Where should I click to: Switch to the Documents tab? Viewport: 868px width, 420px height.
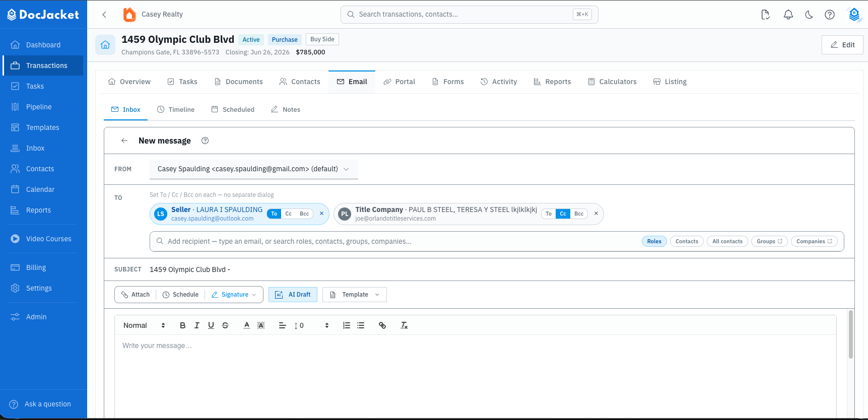coord(239,82)
